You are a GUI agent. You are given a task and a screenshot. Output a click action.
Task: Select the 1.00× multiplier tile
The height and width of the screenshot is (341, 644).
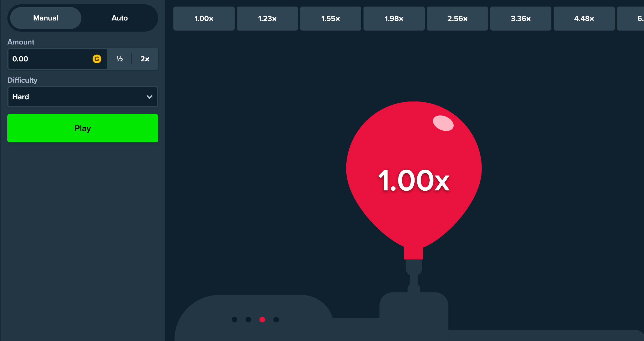204,19
